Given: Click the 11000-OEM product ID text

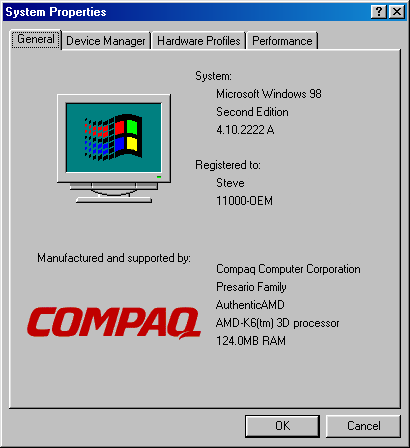Looking at the screenshot, I should tap(244, 201).
